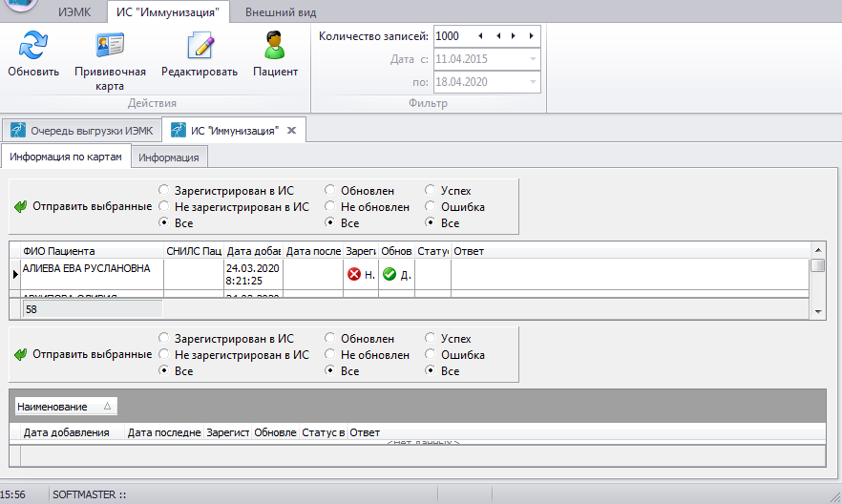Select upper Не обновлен radio button
The image size is (842, 504).
pos(330,206)
